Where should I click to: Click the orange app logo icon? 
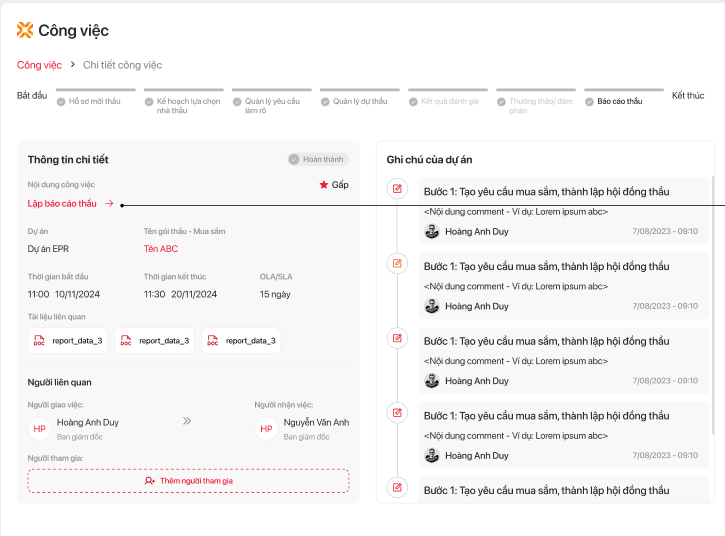tap(25, 30)
